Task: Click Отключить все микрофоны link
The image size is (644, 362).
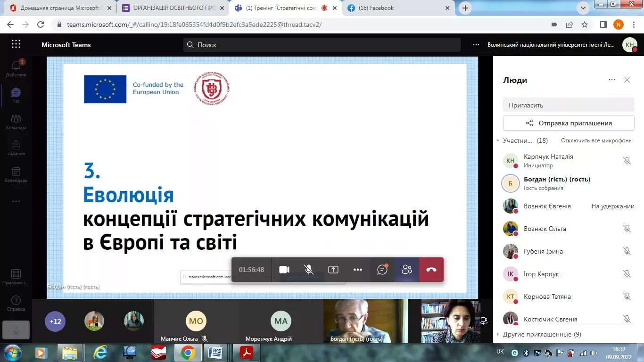Action: [596, 140]
